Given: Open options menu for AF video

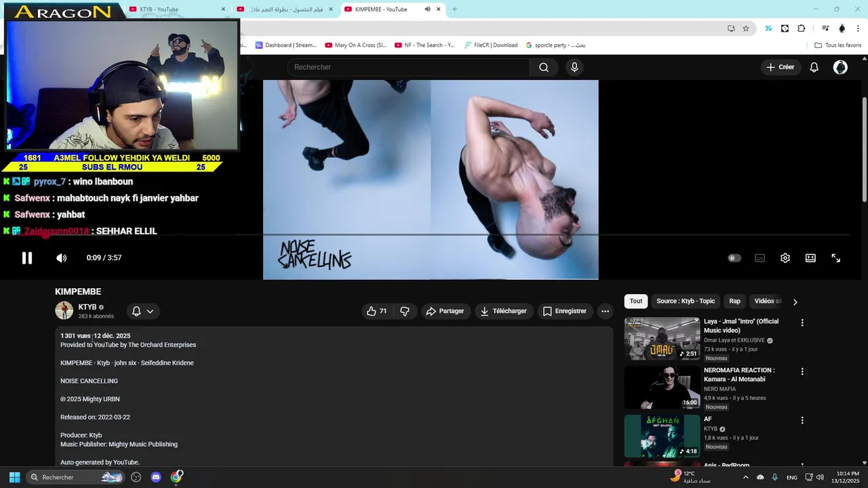Looking at the screenshot, I should [x=802, y=420].
